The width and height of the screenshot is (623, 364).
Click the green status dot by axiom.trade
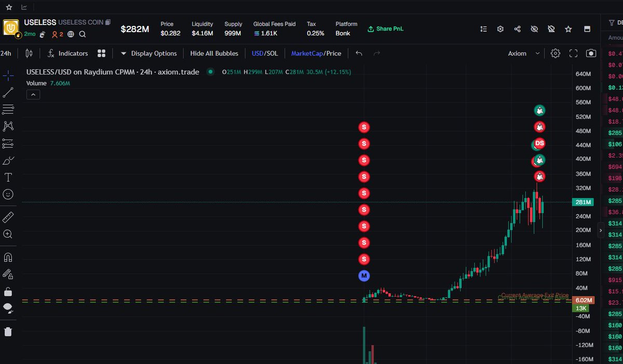(210, 72)
